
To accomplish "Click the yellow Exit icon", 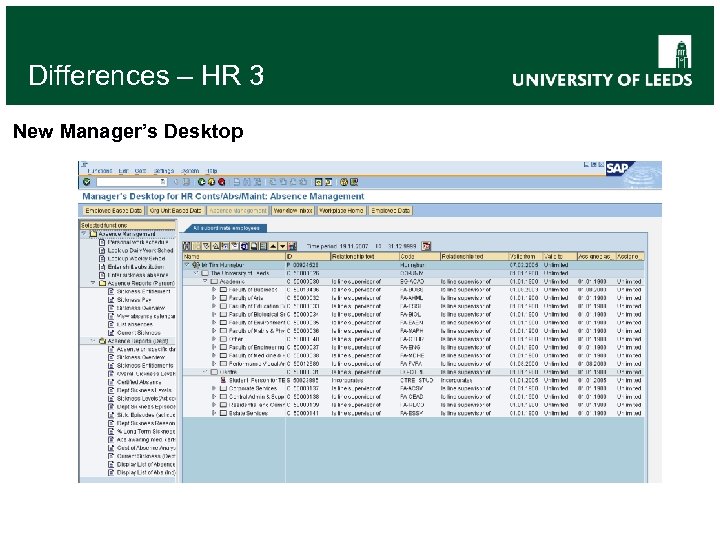I will tap(211, 182).
